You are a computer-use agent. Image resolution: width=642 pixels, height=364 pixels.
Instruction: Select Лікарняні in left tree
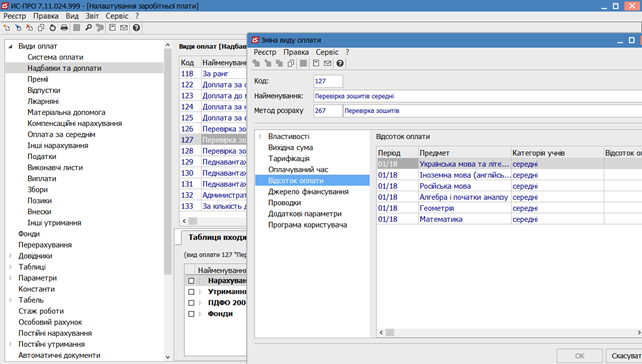(x=43, y=102)
